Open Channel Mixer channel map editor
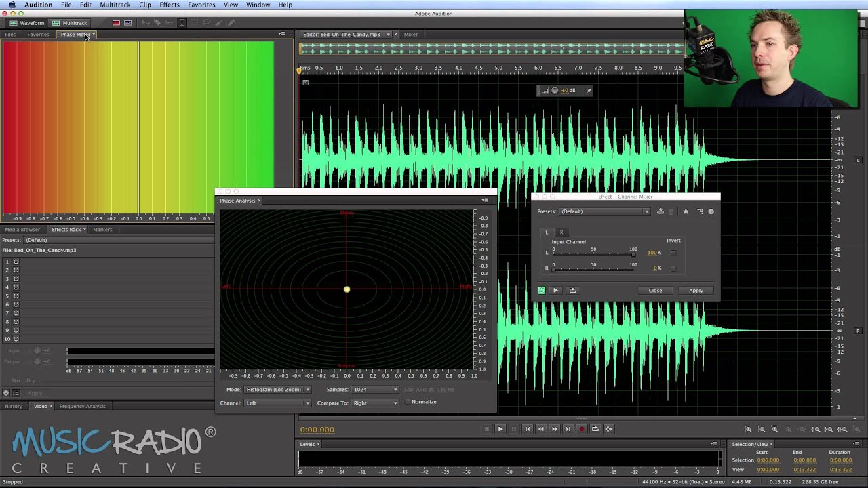Viewport: 868px width, 488px height. click(x=701, y=211)
